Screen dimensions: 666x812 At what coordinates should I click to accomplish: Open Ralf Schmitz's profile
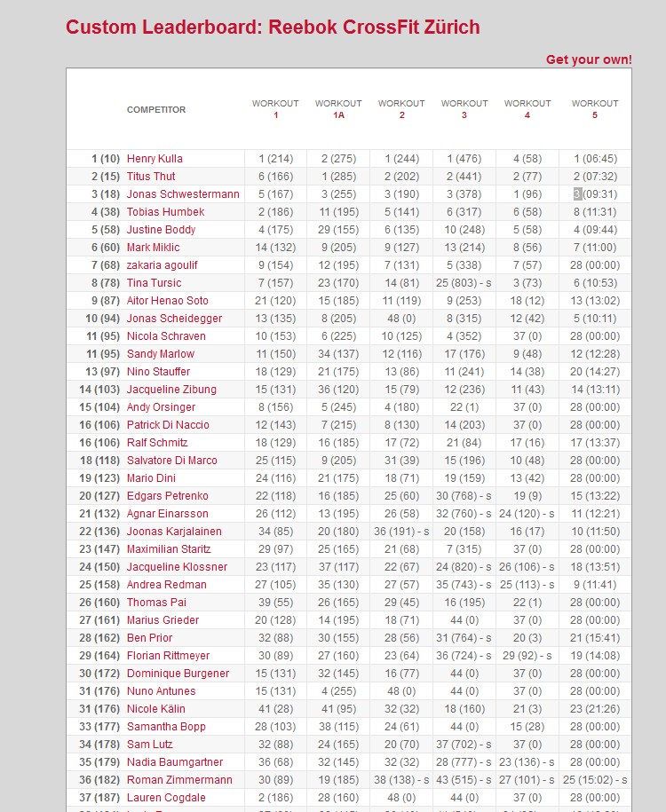click(x=157, y=443)
